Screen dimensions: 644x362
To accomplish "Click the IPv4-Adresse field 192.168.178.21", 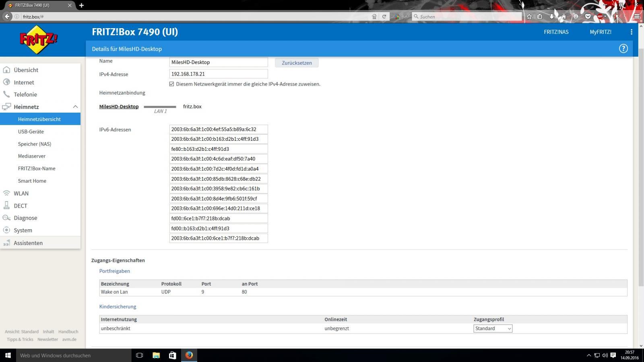I will (x=219, y=74).
